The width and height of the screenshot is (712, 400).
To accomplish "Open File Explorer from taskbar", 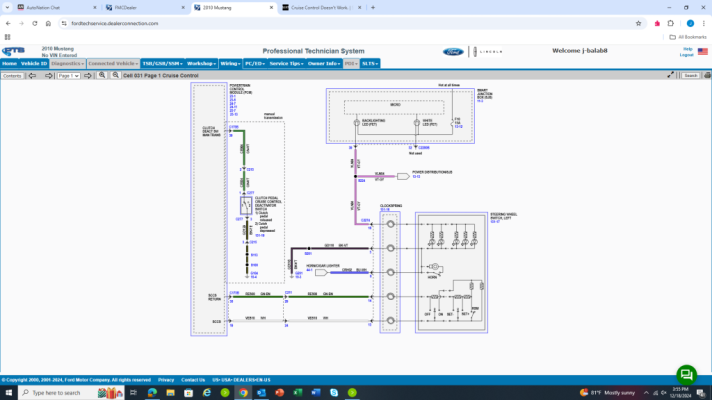I will coord(170,392).
